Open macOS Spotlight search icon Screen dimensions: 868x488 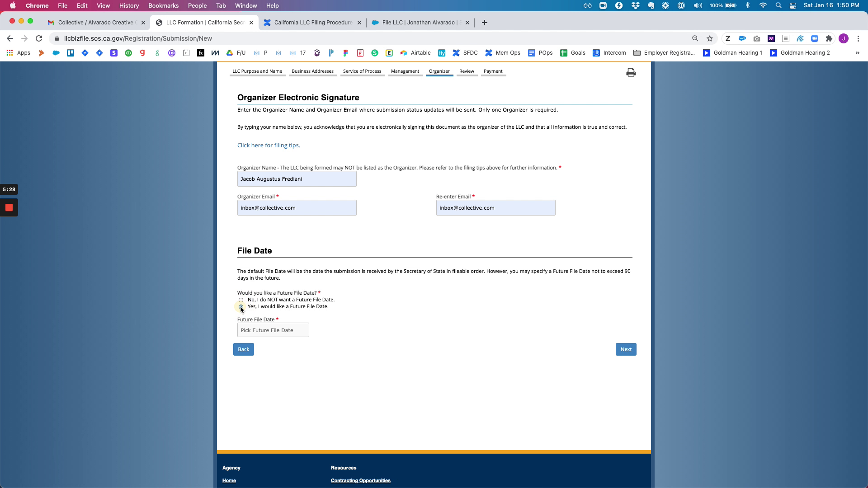tap(778, 5)
